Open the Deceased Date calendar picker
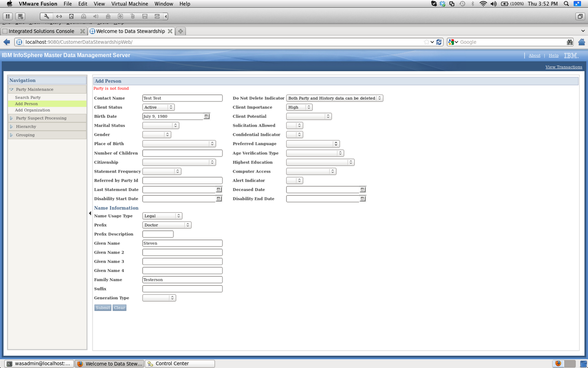588x368 pixels. (x=362, y=189)
